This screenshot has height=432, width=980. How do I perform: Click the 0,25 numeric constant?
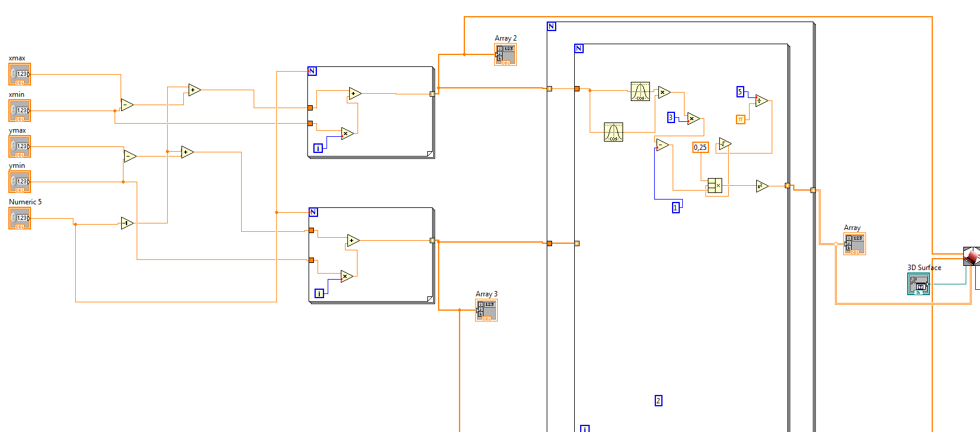click(700, 147)
